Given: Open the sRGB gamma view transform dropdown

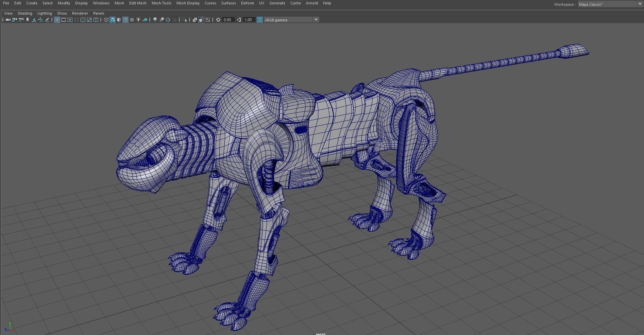Looking at the screenshot, I should tap(291, 20).
